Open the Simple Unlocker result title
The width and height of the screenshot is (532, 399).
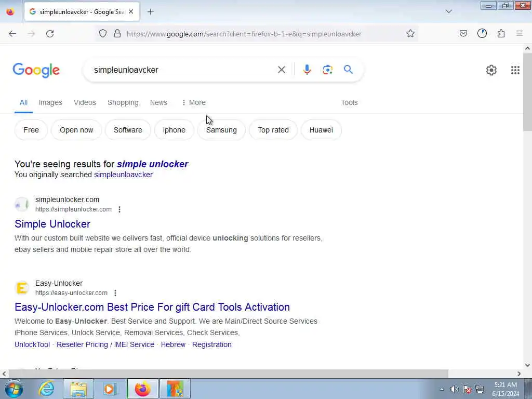52,224
